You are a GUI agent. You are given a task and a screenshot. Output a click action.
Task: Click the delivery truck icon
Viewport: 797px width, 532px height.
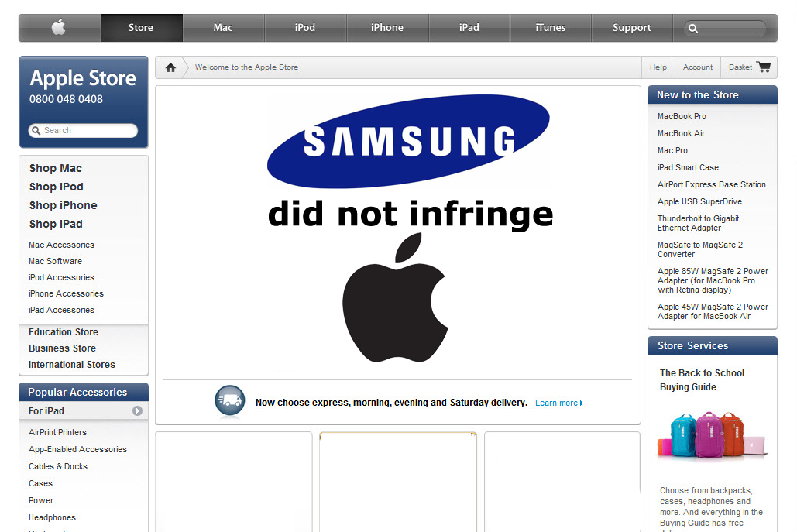230,401
